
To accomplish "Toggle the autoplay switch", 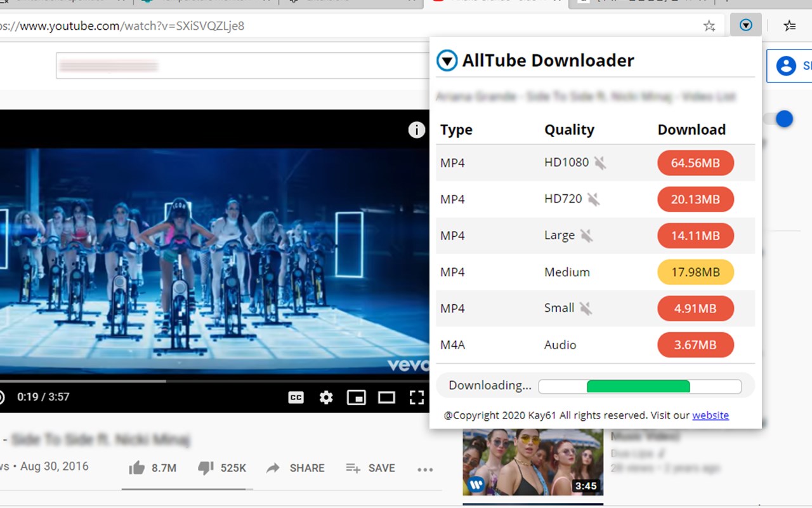I will (x=779, y=119).
